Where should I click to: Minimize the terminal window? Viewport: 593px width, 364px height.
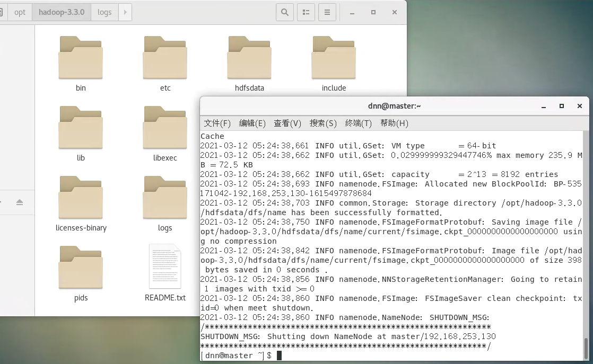544,106
